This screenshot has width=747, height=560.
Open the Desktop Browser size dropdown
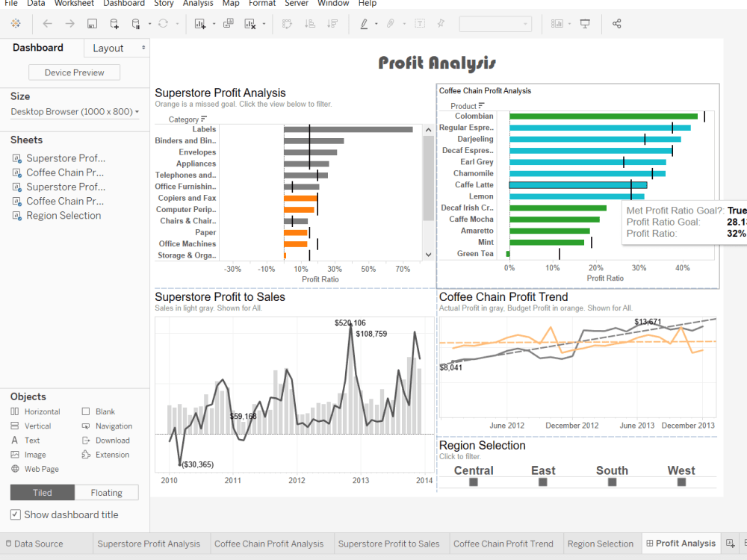coord(75,111)
